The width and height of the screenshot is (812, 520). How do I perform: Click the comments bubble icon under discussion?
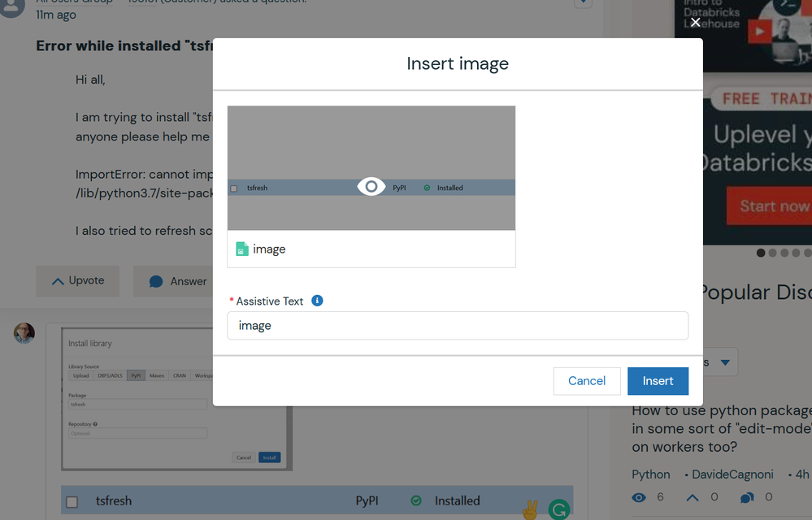pos(747,497)
